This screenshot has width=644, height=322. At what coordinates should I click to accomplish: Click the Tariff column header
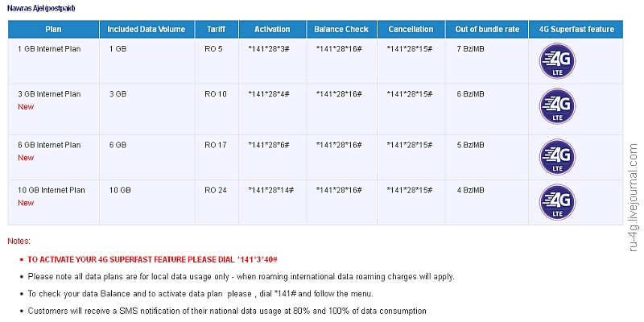217,30
